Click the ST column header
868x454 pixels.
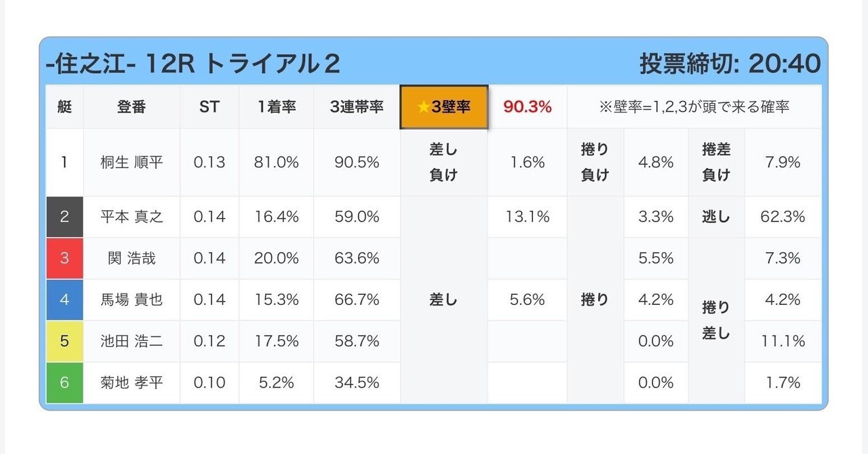(x=209, y=107)
